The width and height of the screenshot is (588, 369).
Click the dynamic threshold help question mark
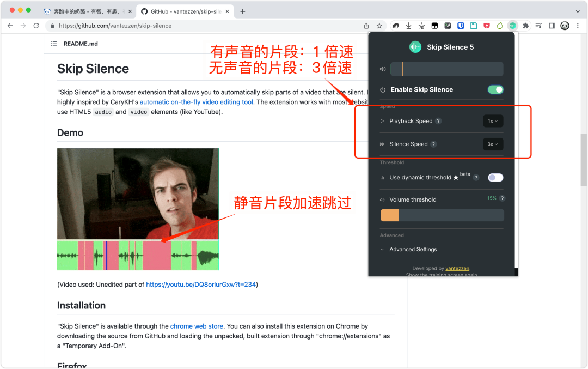(x=476, y=178)
